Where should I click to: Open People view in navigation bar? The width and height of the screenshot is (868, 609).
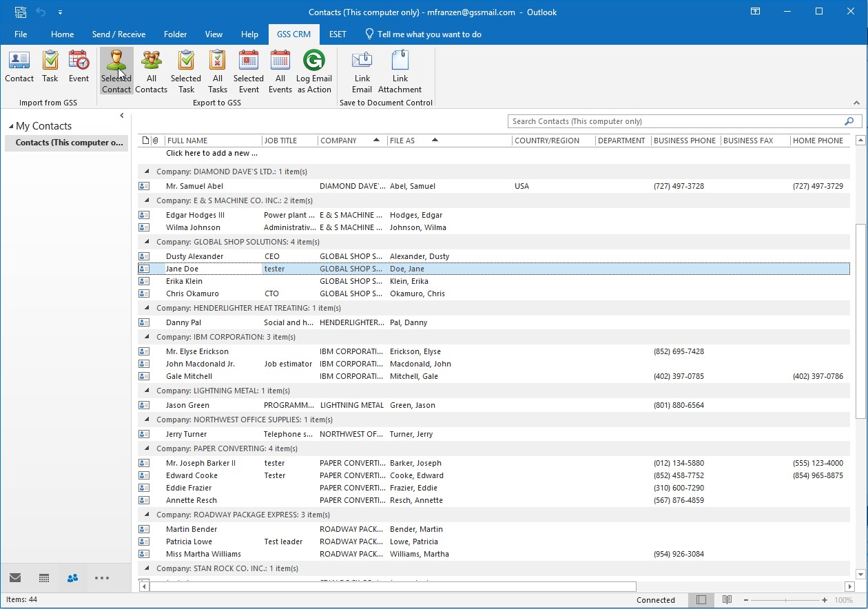click(72, 578)
